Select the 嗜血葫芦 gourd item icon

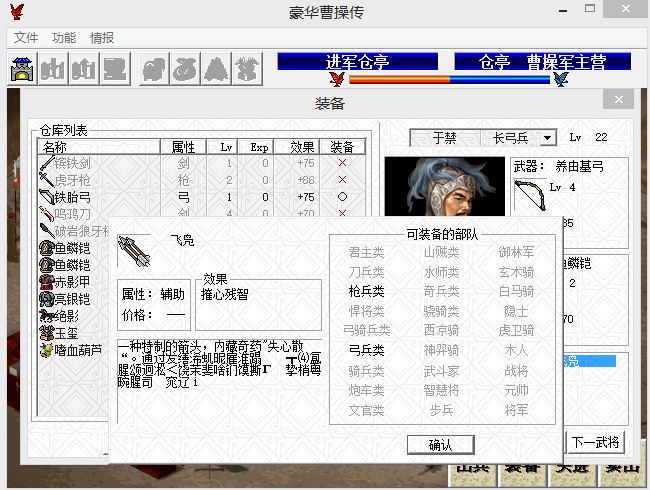click(x=46, y=350)
